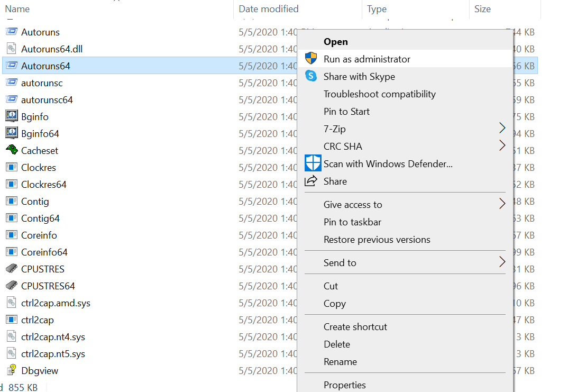577x392 pixels.
Task: Click the Autoruns application icon
Action: pos(12,32)
